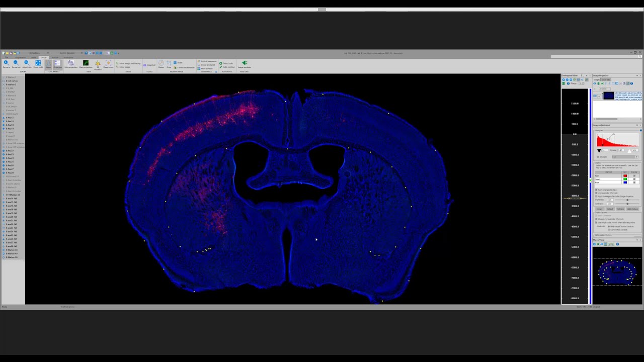Toggle Red channel display checkbox
The image size is (644, 362).
(634, 175)
